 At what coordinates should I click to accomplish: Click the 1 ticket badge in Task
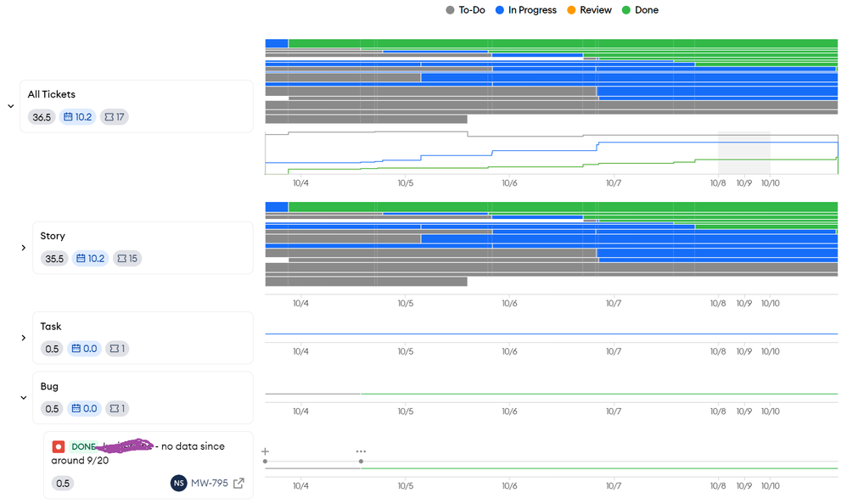pyautogui.click(x=117, y=349)
